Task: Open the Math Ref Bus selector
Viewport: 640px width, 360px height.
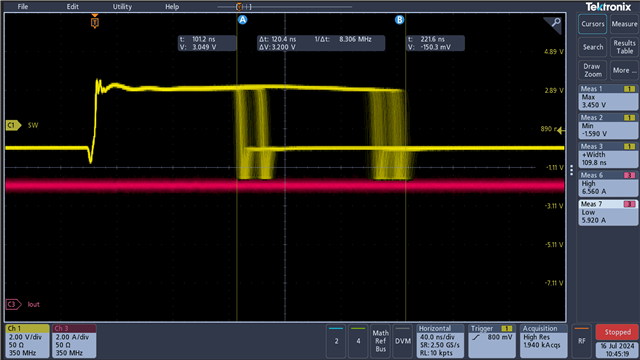Action: 380,341
